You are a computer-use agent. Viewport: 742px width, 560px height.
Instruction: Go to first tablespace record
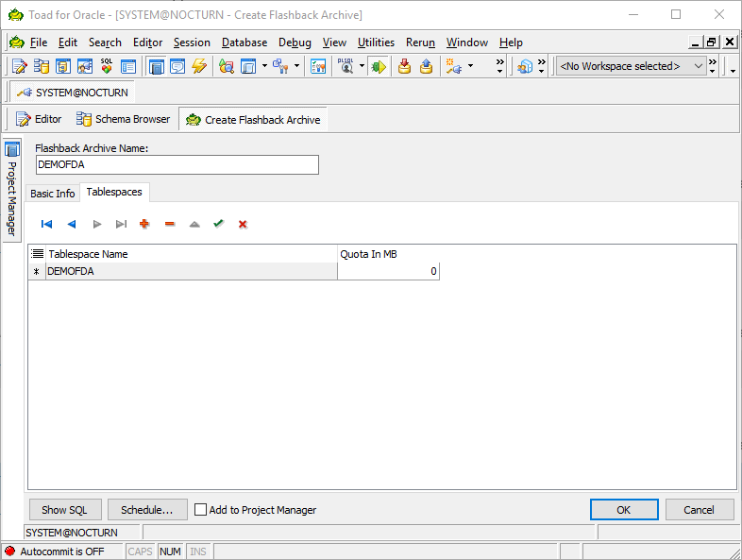point(46,224)
